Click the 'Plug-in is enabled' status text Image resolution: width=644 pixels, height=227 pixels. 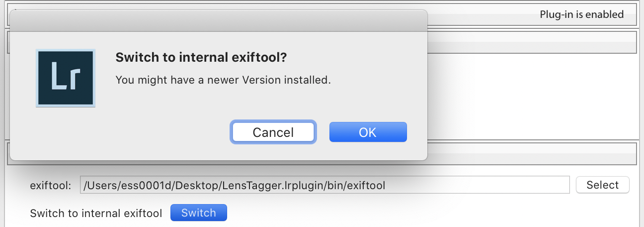[x=581, y=14]
